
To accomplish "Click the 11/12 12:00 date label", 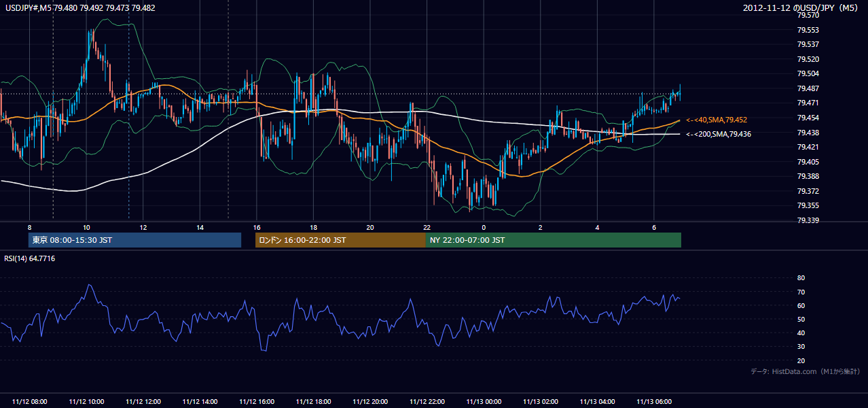I will click(143, 402).
